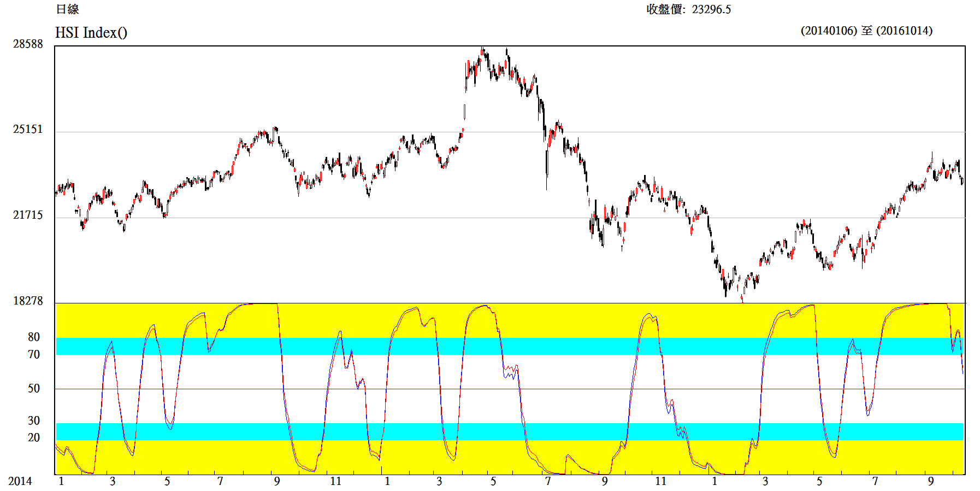
Task: Click the 日線 daily chart label
Action: 67,9
